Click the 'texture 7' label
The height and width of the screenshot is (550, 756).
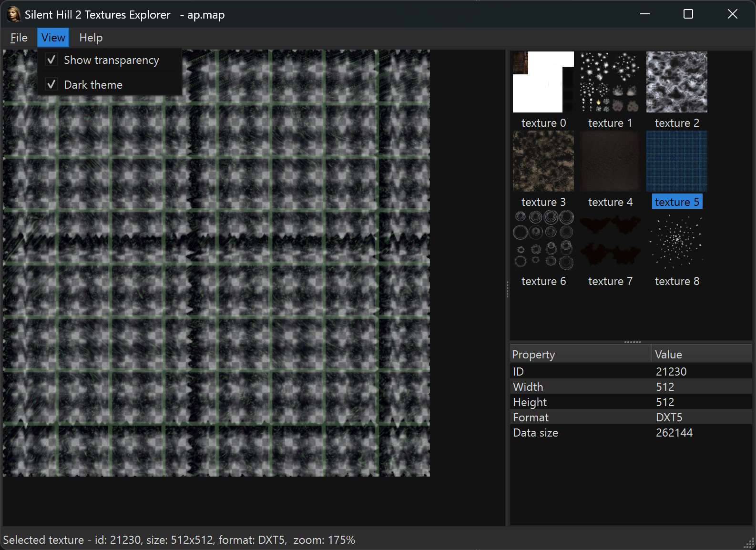pyautogui.click(x=610, y=281)
